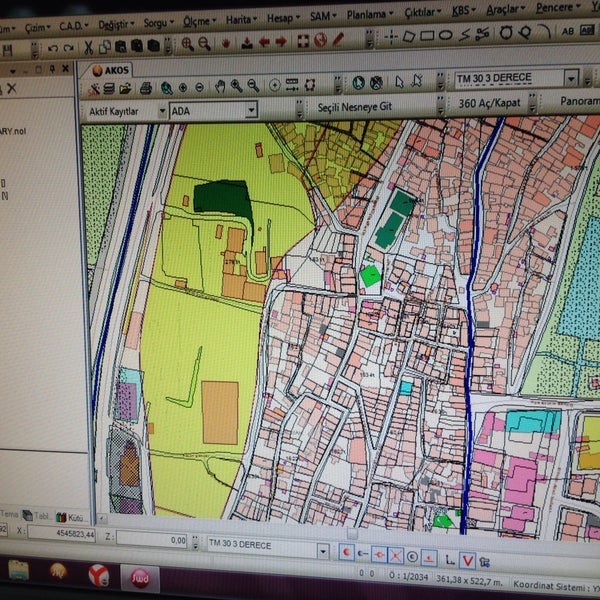Click the red Zoom Extents icon

click(x=303, y=41)
